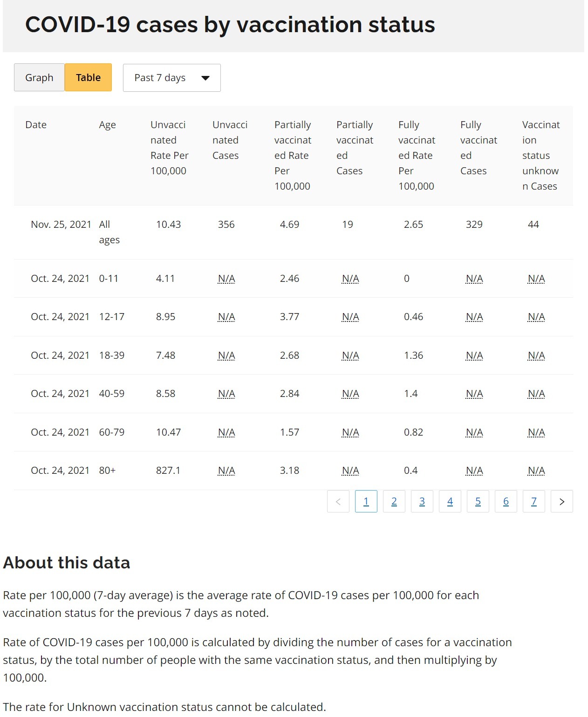
Task: Click N/A Partially vaccinated Cases for 40-59
Action: click(x=350, y=394)
